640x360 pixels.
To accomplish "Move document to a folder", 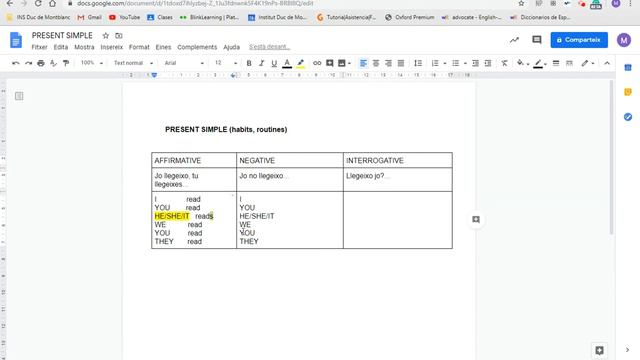I will [x=119, y=36].
